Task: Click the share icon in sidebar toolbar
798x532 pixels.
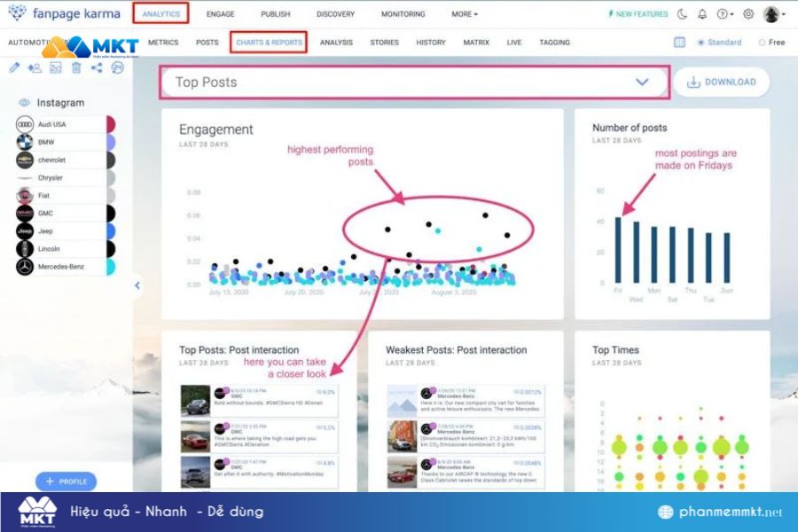Action: [97, 67]
